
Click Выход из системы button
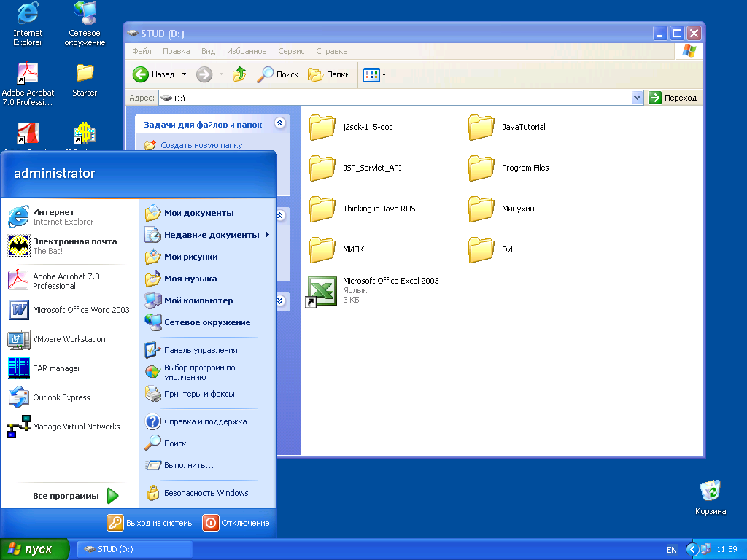click(150, 523)
